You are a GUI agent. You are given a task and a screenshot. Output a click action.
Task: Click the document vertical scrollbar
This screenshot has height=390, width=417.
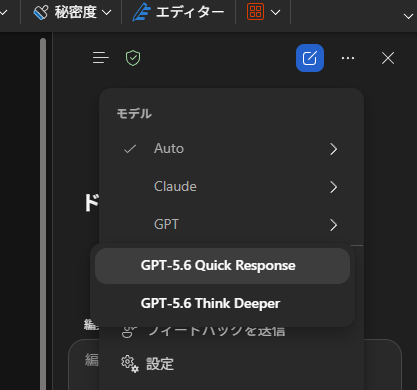[43, 213]
